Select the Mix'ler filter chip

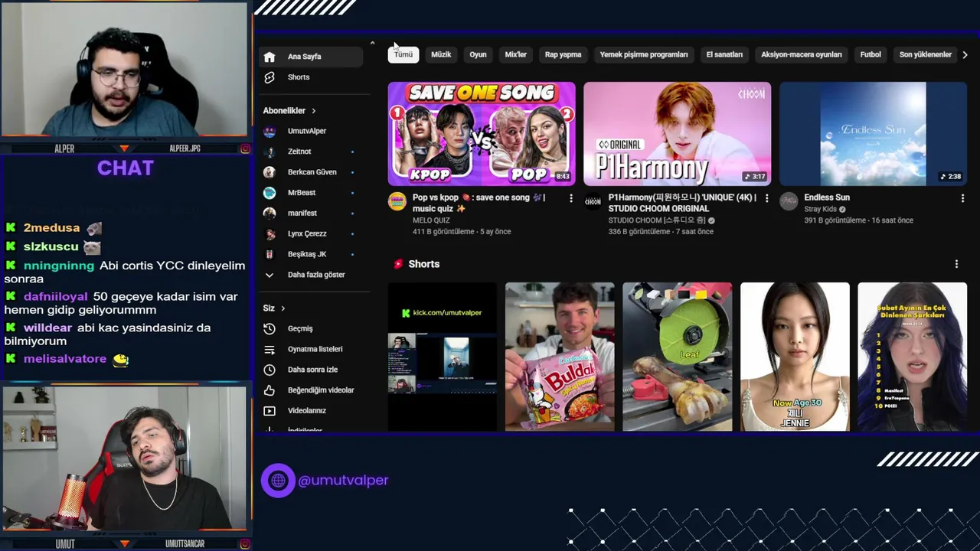click(x=516, y=54)
